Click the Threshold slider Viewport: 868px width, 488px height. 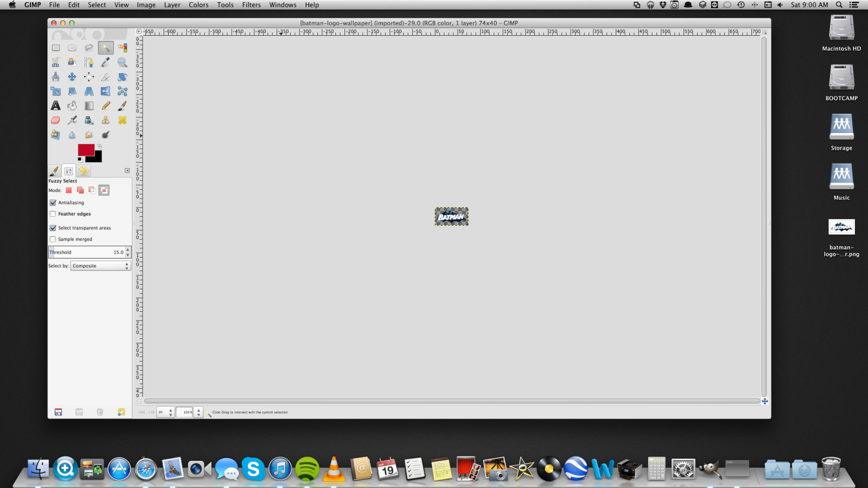(87, 252)
